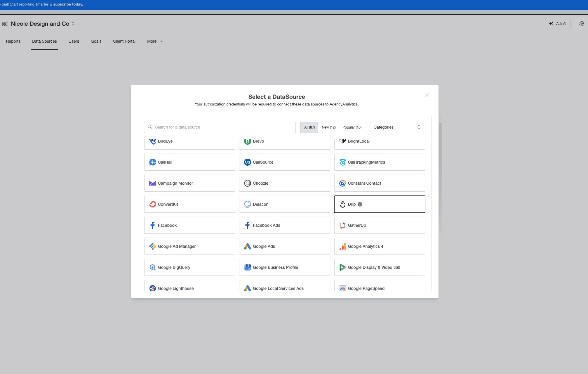
Task: Click the Drip logo icon
Action: point(342,204)
